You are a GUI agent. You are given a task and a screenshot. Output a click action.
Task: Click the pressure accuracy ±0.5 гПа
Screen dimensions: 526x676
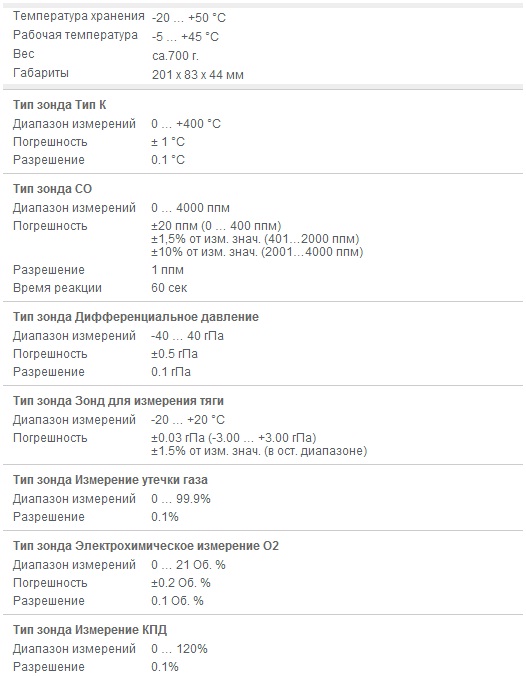(174, 354)
